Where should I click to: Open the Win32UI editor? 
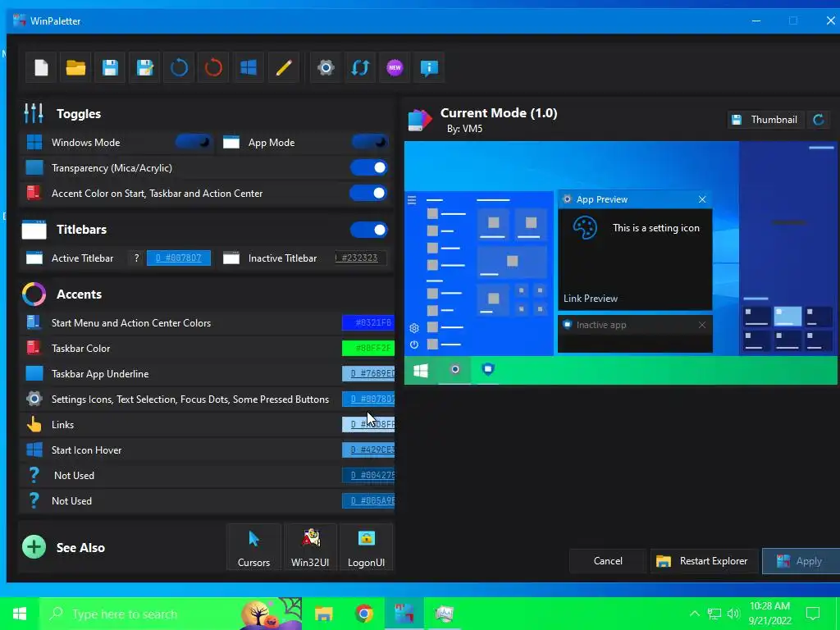pyautogui.click(x=310, y=547)
